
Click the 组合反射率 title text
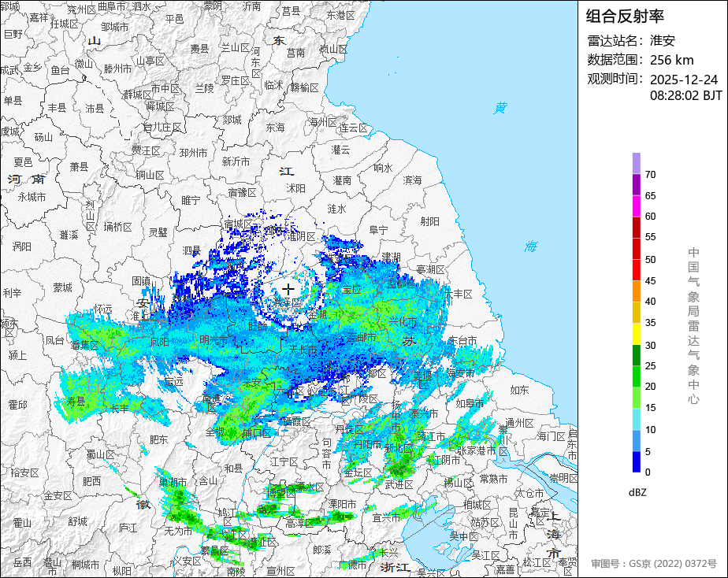click(x=625, y=17)
